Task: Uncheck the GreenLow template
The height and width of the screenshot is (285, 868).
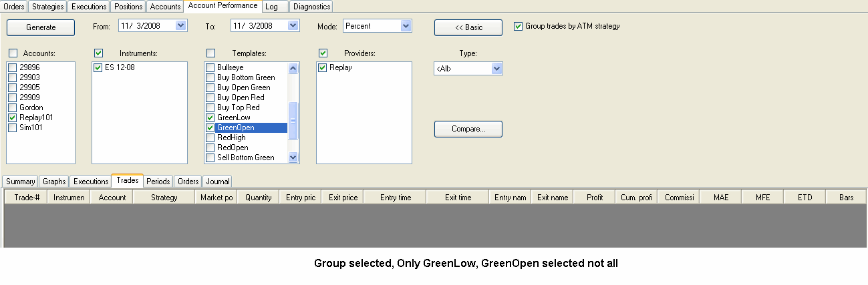Action: click(x=210, y=117)
